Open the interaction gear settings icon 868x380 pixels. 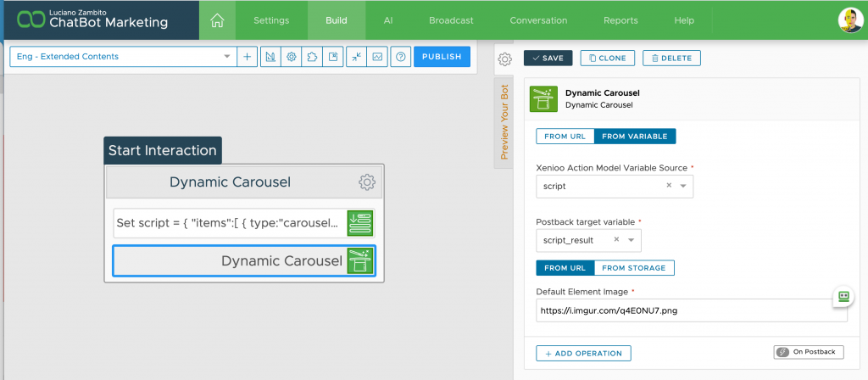367,182
